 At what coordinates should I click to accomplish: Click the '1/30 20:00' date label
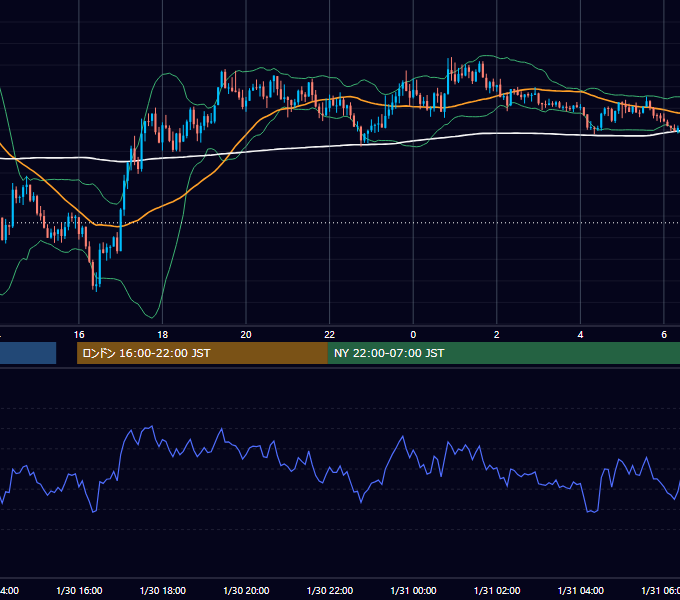246,590
